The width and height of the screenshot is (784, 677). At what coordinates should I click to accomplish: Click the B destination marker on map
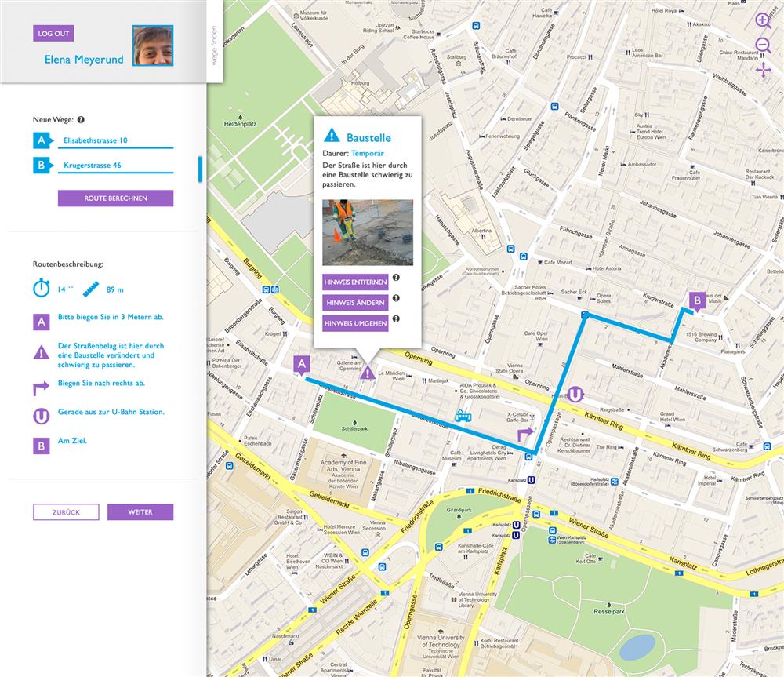pyautogui.click(x=697, y=301)
